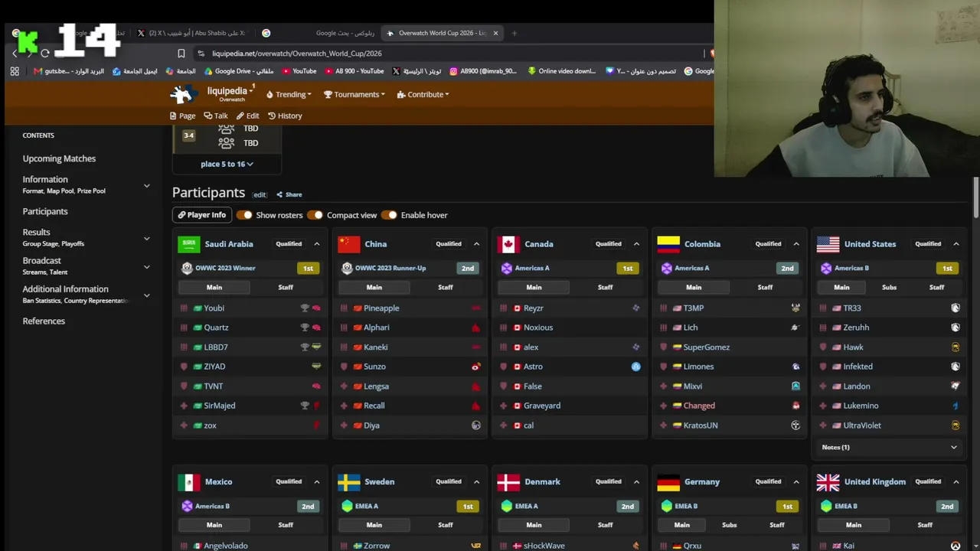
Task: Click the Americas A icon under Canada
Action: (506, 268)
